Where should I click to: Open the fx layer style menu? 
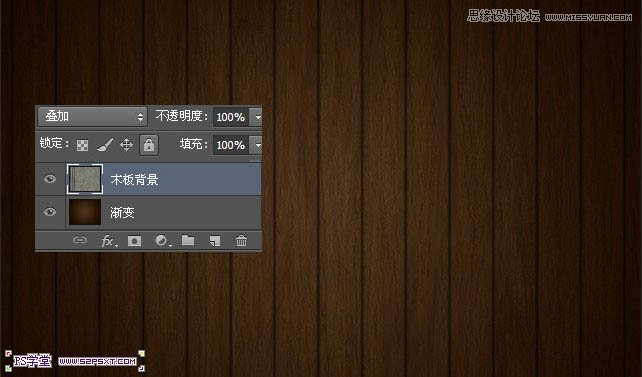pos(109,241)
